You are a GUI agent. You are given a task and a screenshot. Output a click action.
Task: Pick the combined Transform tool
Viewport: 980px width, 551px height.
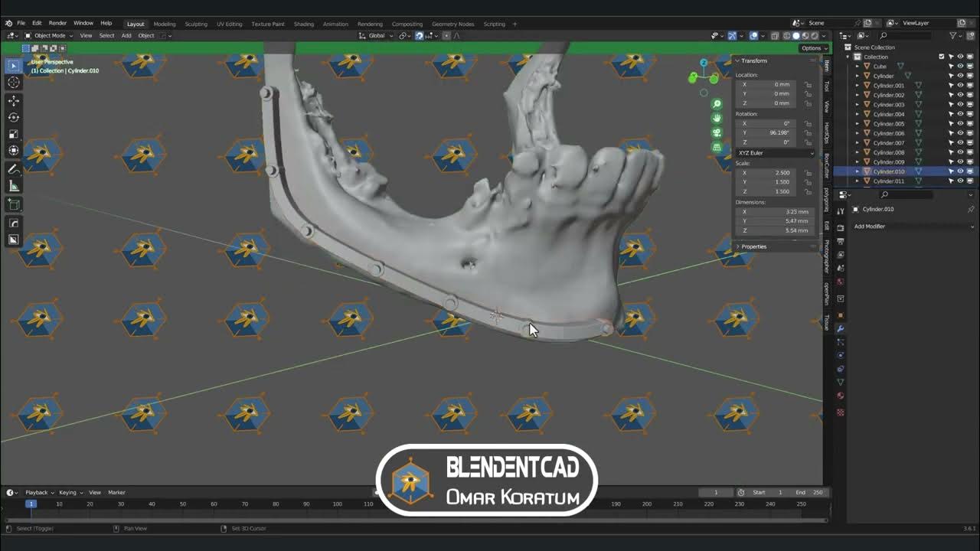coord(14,151)
